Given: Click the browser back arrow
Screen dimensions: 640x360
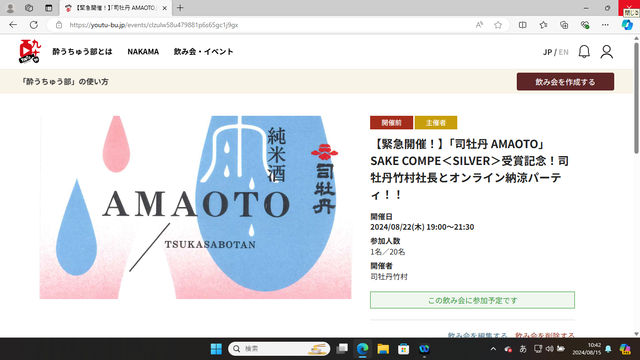Looking at the screenshot, I should tap(13, 25).
